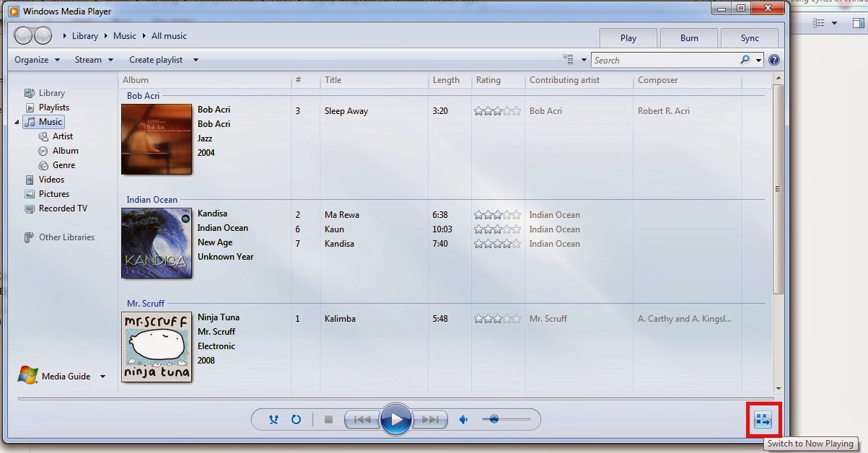Screen dimensions: 868x453
Task: Stop playback using the stop icon
Action: pyautogui.click(x=328, y=419)
